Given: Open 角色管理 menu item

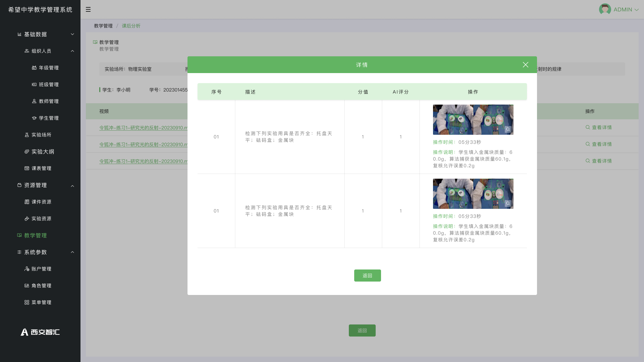Looking at the screenshot, I should [41, 286].
